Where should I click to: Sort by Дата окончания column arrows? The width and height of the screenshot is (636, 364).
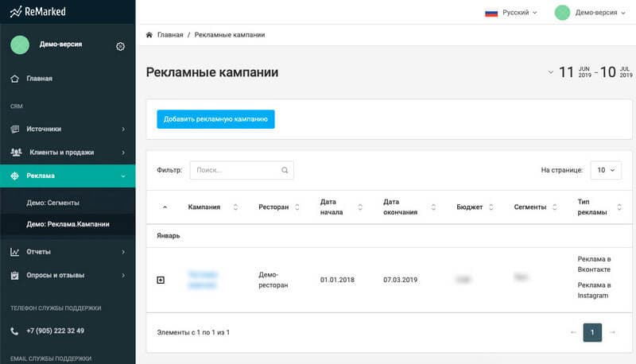(433, 207)
